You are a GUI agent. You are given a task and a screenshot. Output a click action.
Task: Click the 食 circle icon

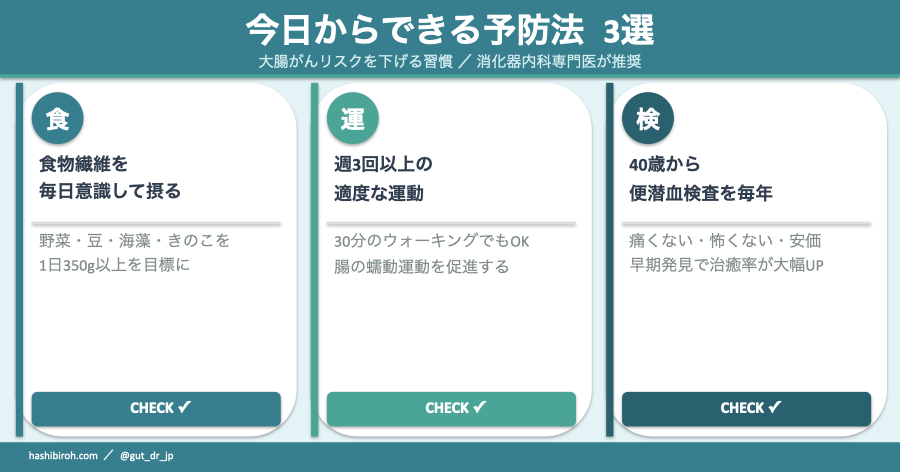tap(57, 120)
